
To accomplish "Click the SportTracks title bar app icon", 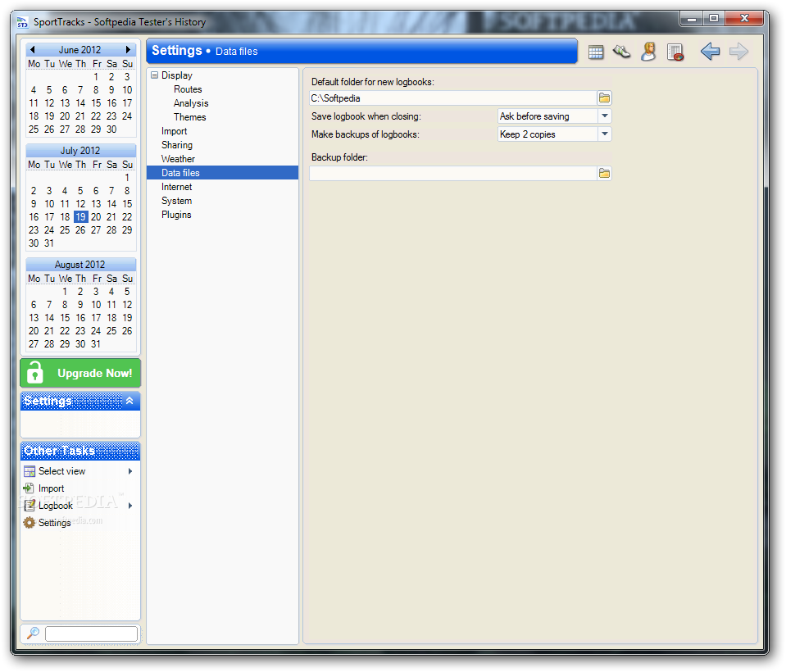I will point(23,22).
